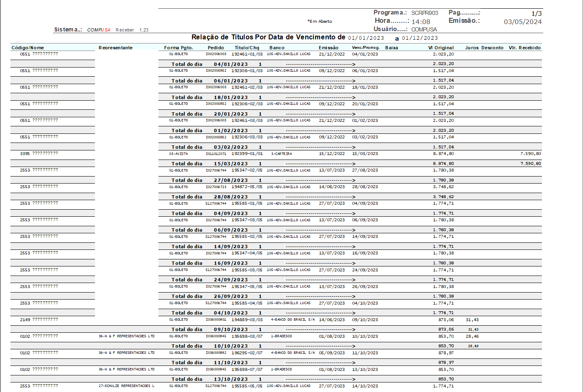Click title number 194872-05/05
Image resolution: width=583 pixels, height=392 pixels.
tap(247, 186)
